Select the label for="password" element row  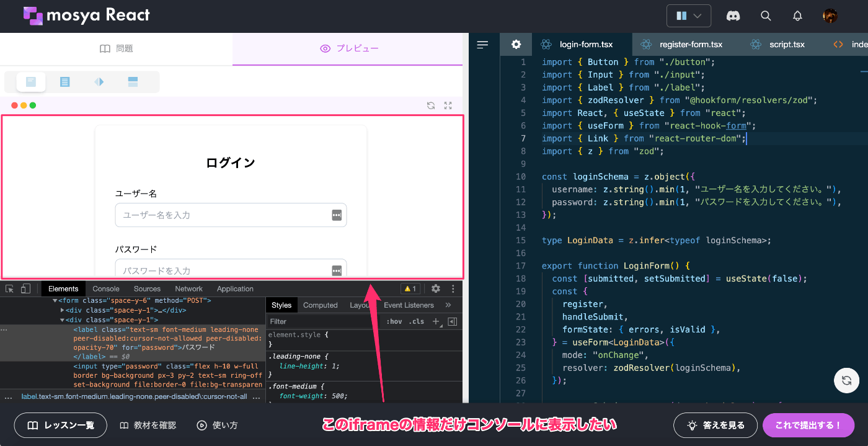(133, 343)
